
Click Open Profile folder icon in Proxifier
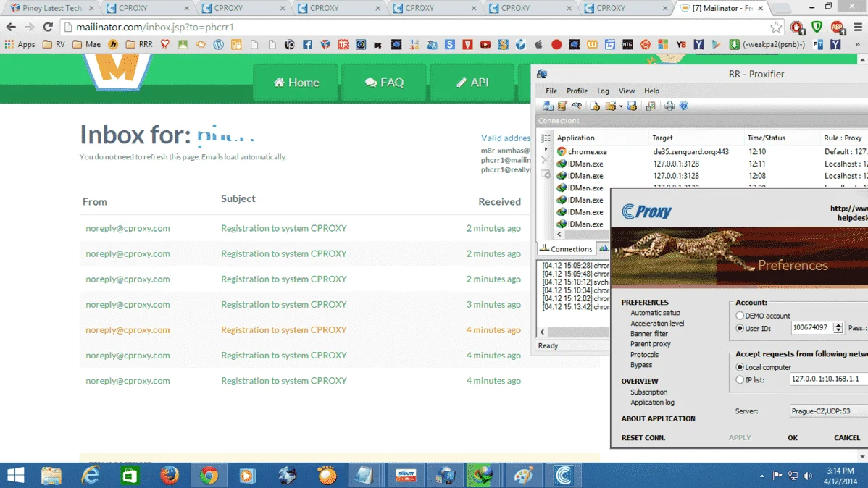(611, 106)
